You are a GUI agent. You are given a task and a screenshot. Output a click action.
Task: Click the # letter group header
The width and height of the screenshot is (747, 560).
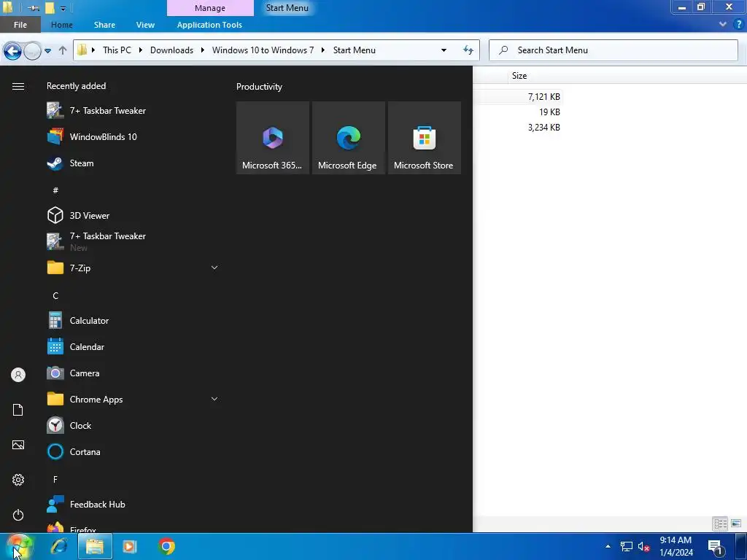(x=55, y=190)
